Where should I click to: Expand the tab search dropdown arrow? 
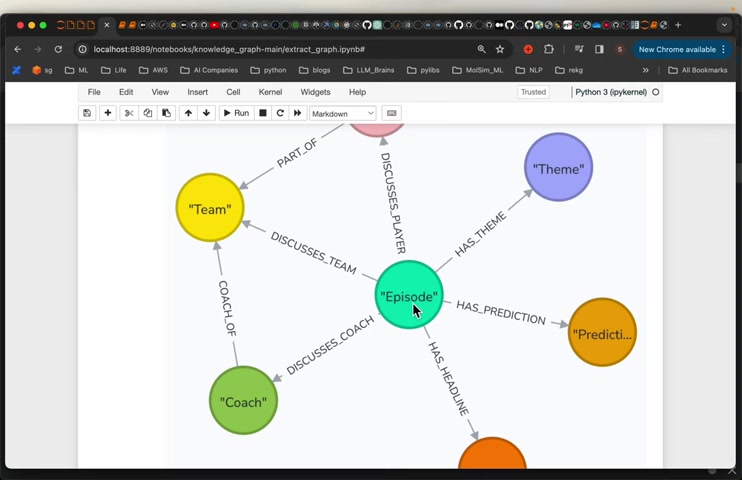tap(724, 25)
